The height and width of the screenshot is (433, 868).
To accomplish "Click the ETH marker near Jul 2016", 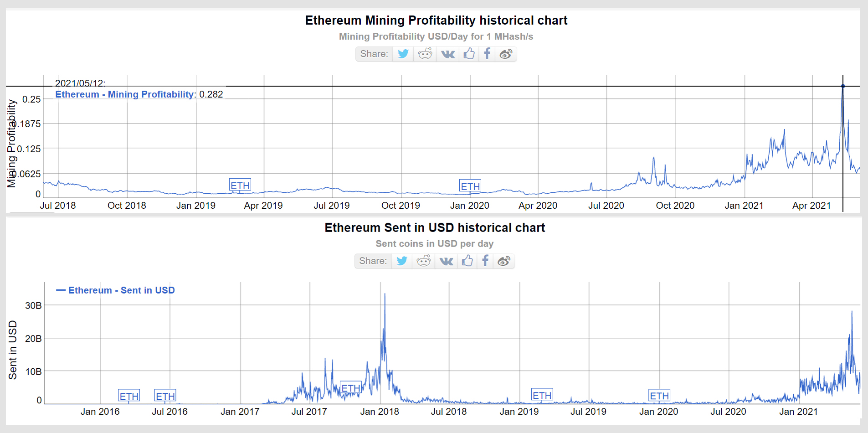I will (x=165, y=396).
